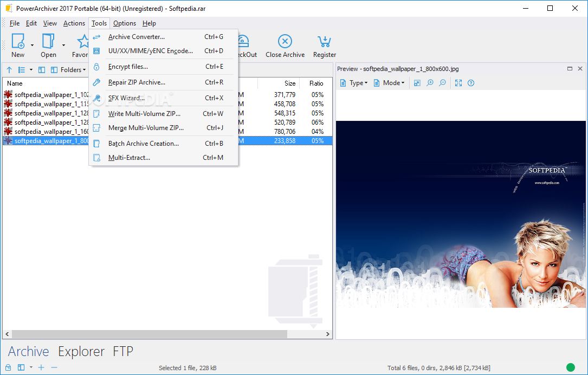
Task: Select the file row with size 371,779
Action: pyautogui.click(x=167, y=95)
